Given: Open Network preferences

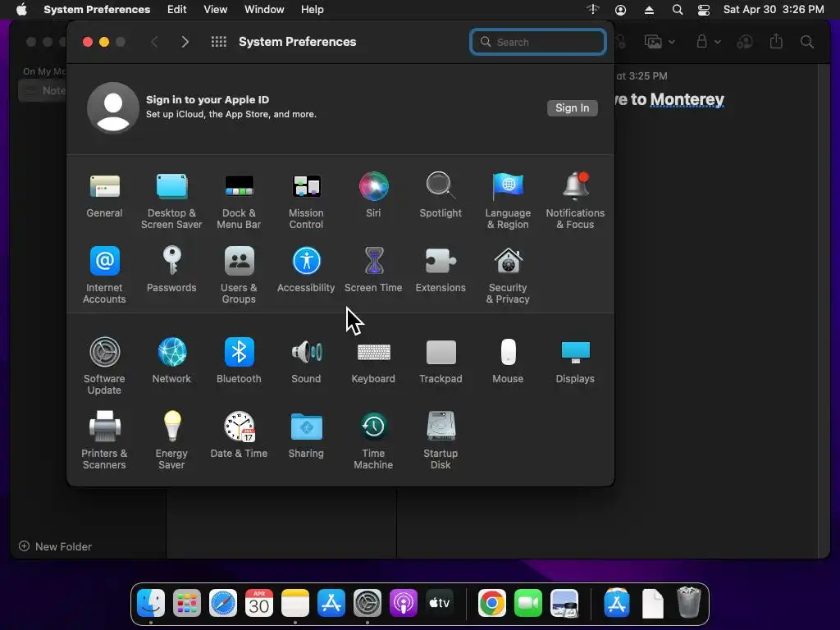Looking at the screenshot, I should click(171, 361).
